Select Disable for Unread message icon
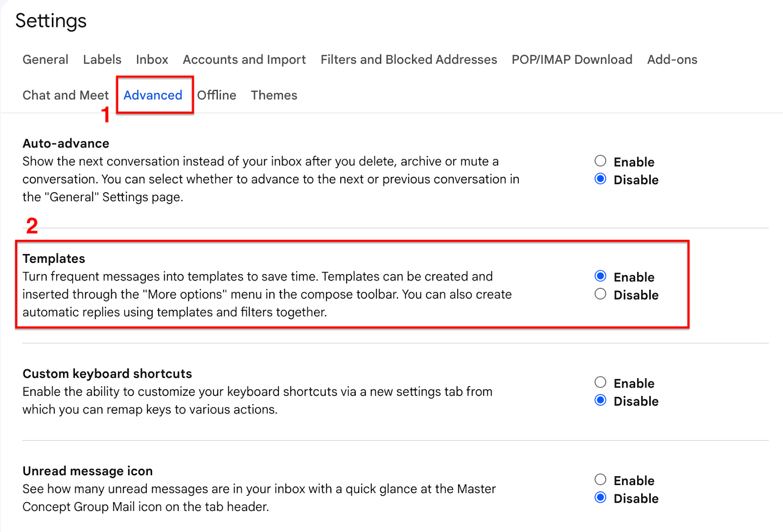Viewport: 783px width, 532px height. point(600,498)
